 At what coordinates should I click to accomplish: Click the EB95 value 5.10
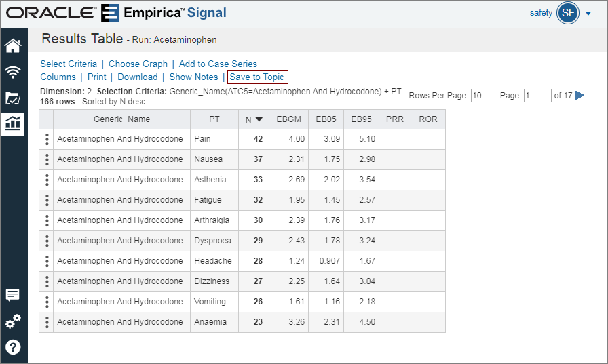pyautogui.click(x=361, y=139)
